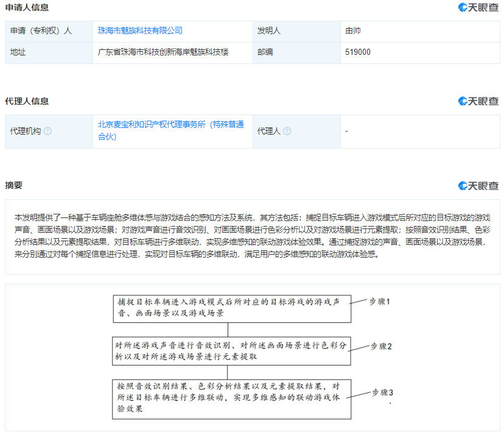Click the 步骤2 label in the flowchart
Viewport: 504px width, 441px height.
pyautogui.click(x=381, y=346)
